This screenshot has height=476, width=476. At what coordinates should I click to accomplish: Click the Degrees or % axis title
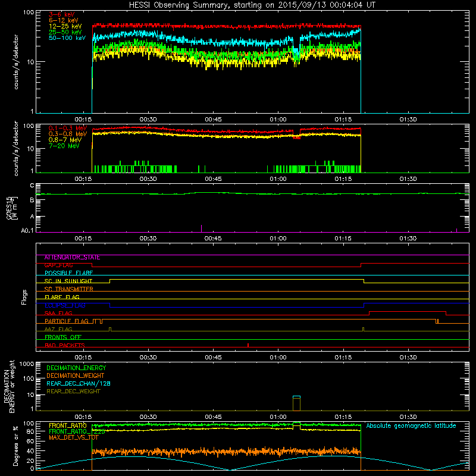15,446
